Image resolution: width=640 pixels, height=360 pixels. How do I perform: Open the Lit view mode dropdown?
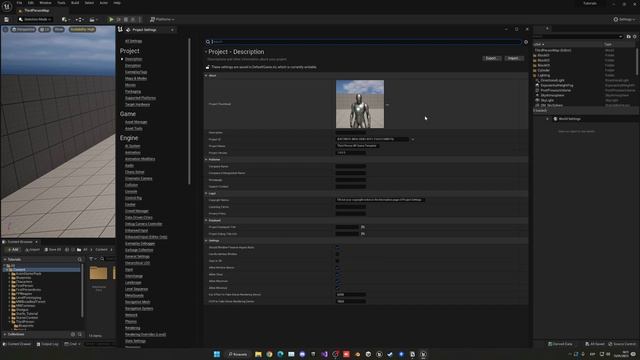point(44,29)
